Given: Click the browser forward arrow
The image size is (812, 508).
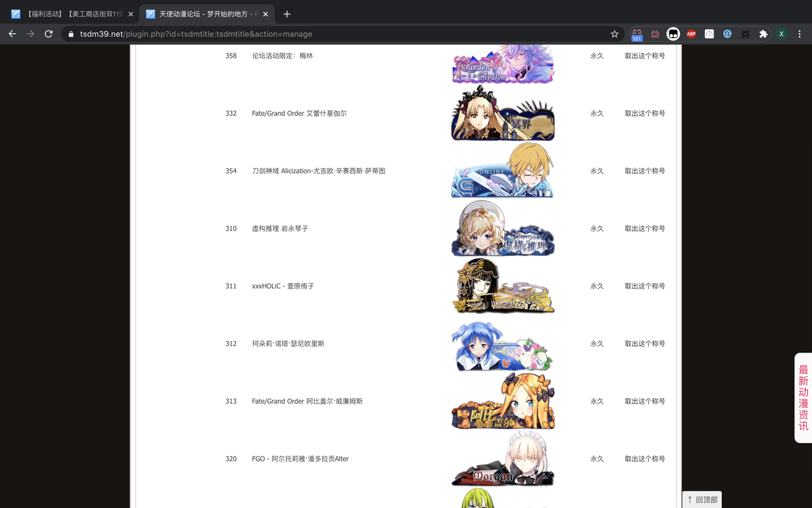Looking at the screenshot, I should (x=30, y=34).
